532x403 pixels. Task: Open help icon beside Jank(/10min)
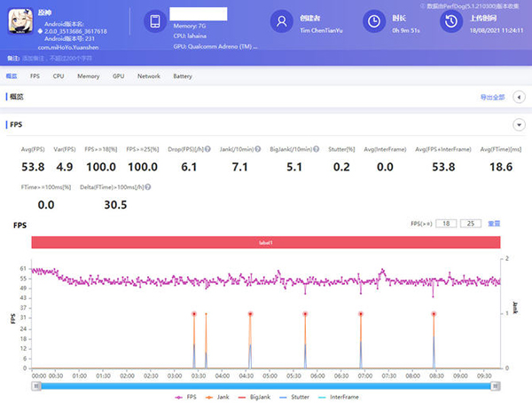tap(258, 151)
